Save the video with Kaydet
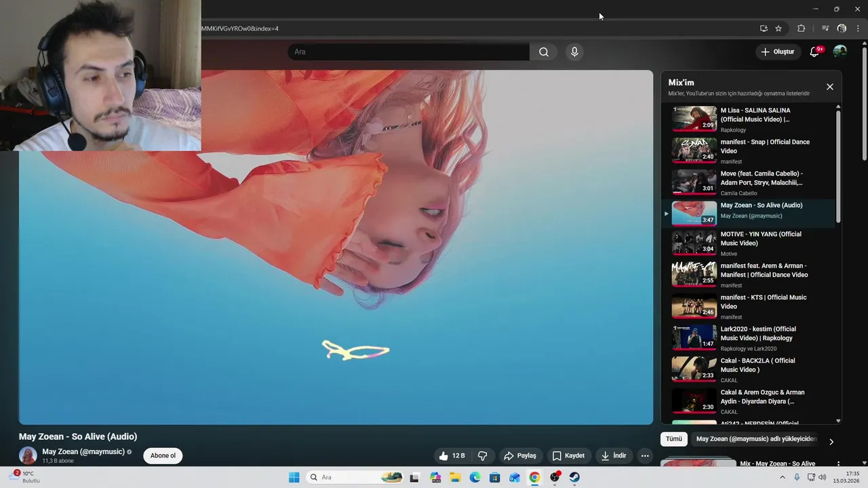This screenshot has width=868, height=488. pos(568,456)
